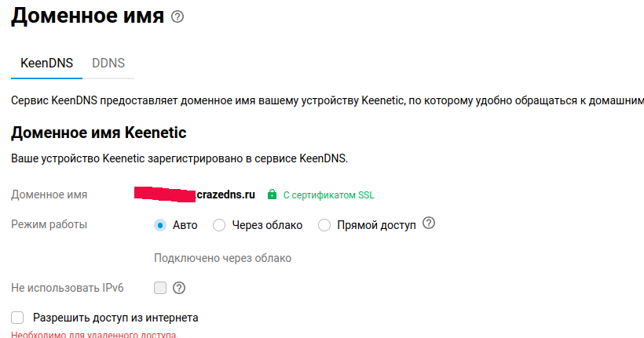
Task: Click the Не использовать IPv6 label text
Action: coord(68,288)
